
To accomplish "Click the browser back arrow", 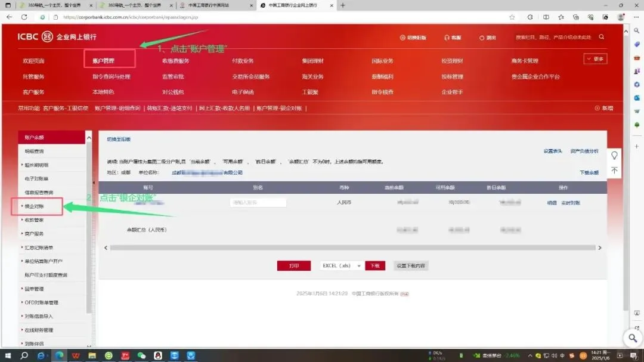I will pos(9,17).
